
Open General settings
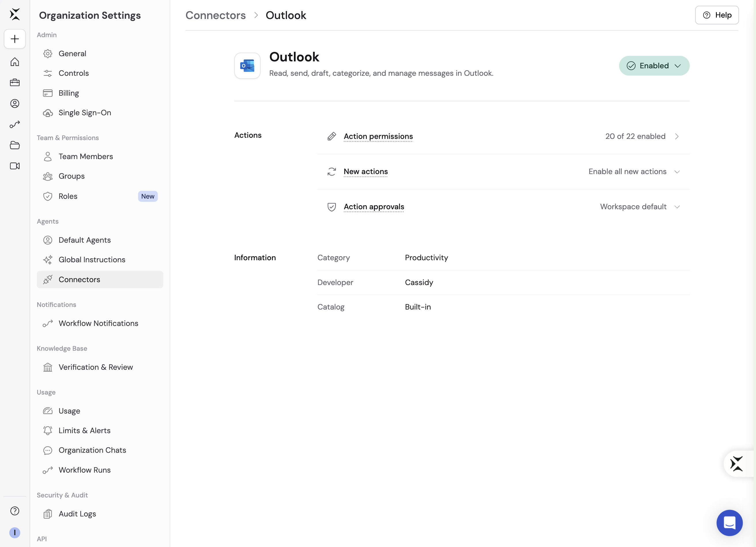100,53
